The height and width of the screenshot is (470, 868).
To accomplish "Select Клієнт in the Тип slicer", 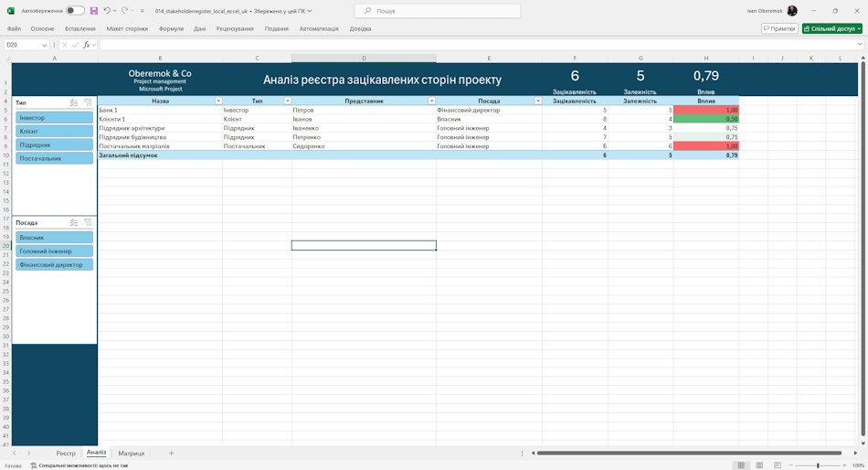I will pyautogui.click(x=54, y=132).
